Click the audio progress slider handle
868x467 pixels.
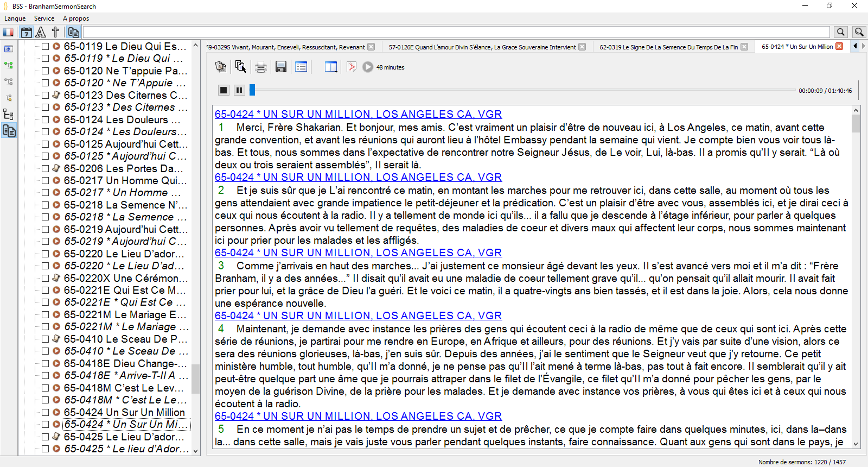(x=252, y=90)
